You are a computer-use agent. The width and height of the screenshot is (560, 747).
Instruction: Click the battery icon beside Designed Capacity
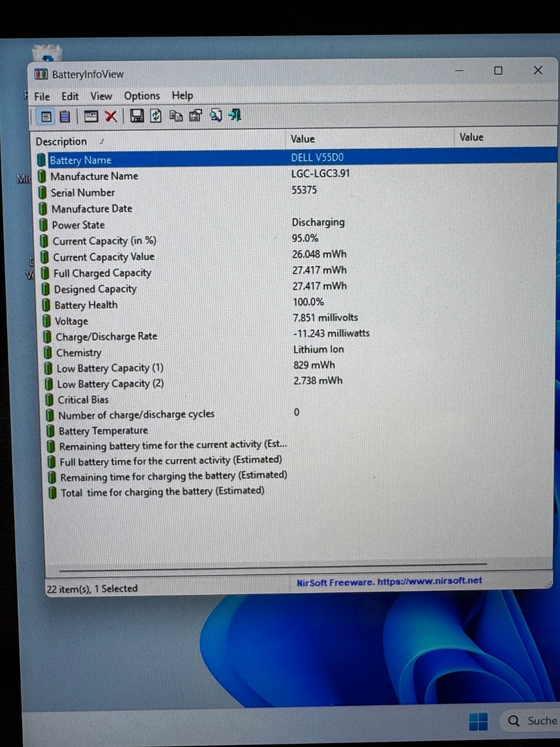[x=45, y=289]
